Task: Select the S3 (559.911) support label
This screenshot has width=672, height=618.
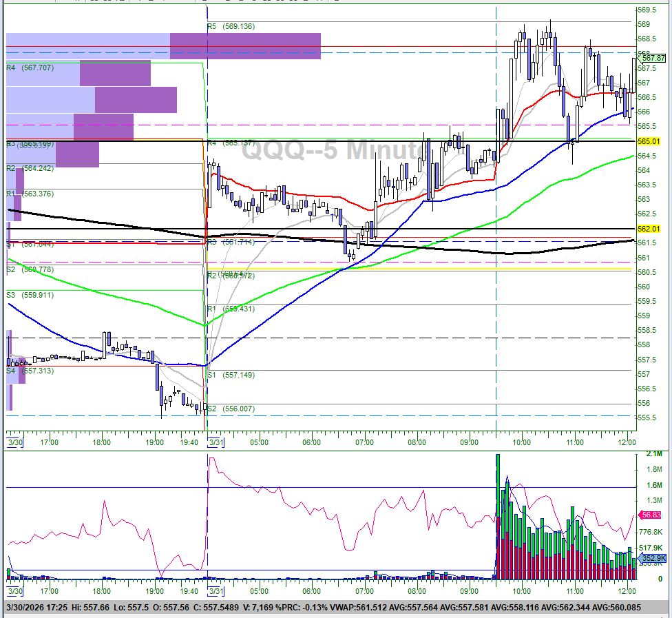Action: click(30, 295)
